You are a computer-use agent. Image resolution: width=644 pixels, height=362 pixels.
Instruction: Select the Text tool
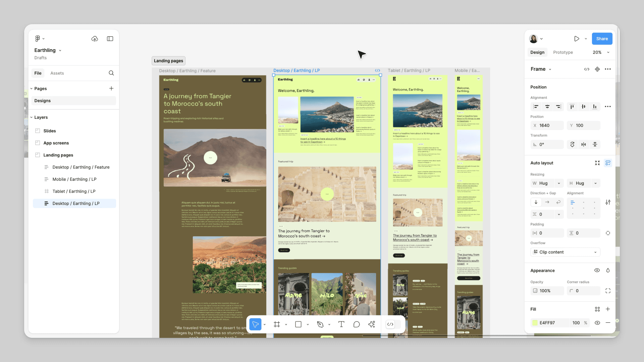tap(341, 324)
